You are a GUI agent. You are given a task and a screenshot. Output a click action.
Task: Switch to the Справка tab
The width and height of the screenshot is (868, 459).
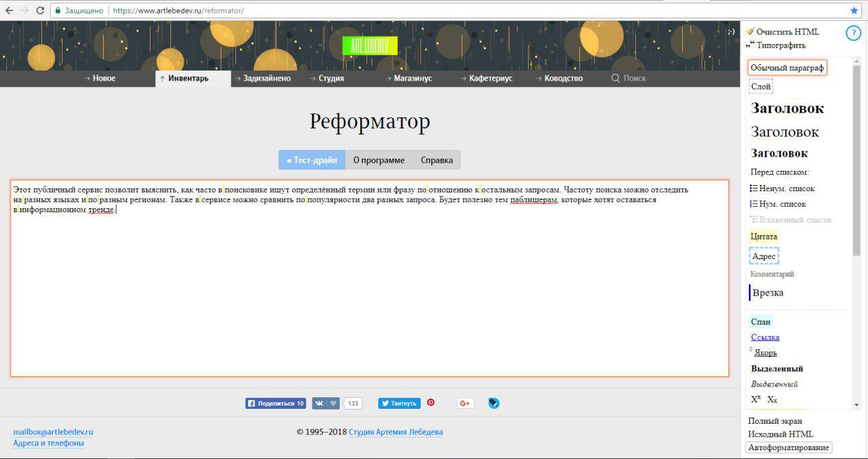(437, 160)
